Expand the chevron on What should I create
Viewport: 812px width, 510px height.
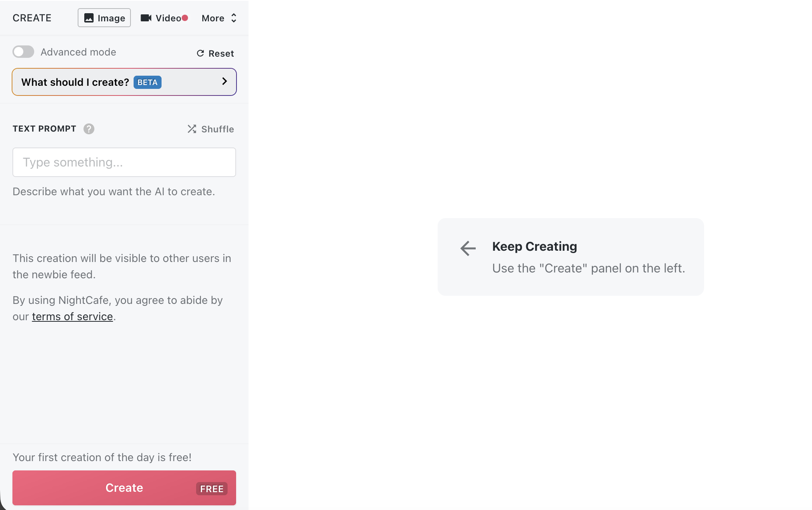[224, 81]
